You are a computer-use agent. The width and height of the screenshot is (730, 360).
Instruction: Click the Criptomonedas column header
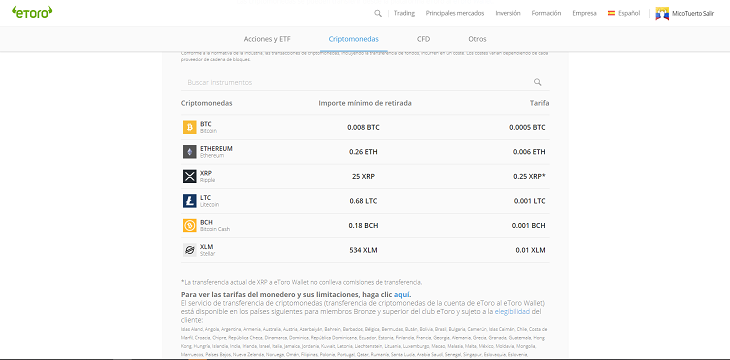coord(206,103)
